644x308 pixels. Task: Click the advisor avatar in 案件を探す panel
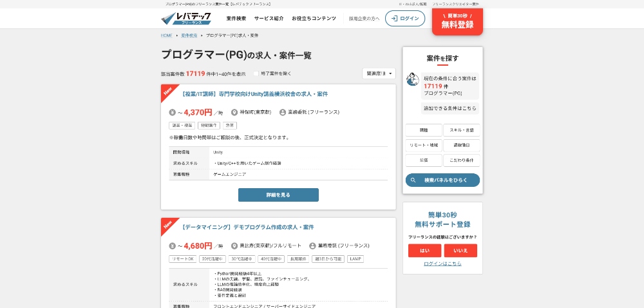coord(412,79)
